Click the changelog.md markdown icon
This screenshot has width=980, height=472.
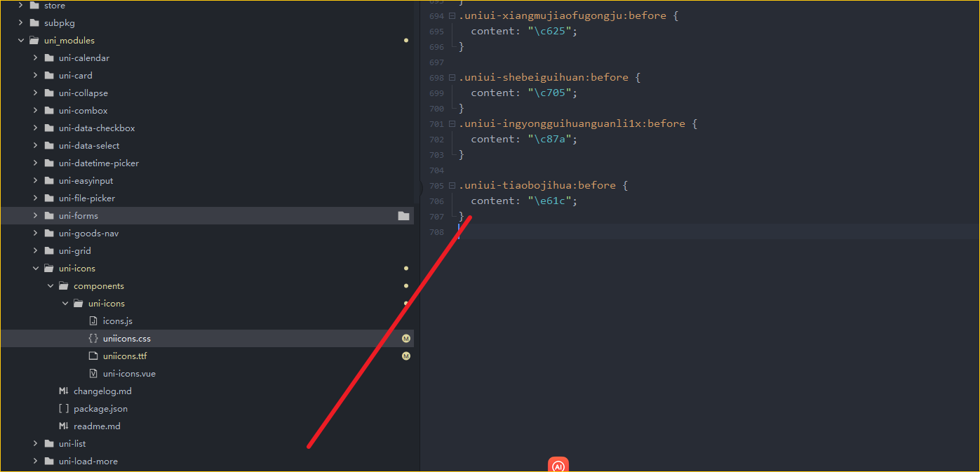pos(64,391)
